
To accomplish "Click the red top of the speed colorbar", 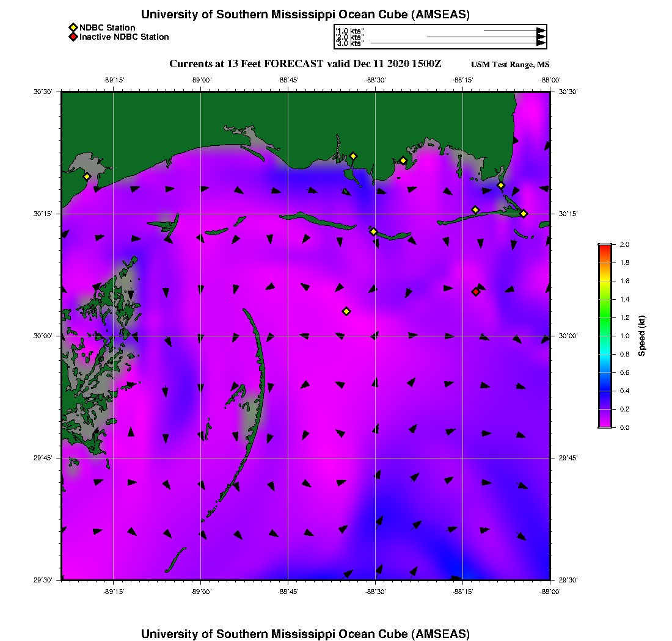I will tap(605, 247).
